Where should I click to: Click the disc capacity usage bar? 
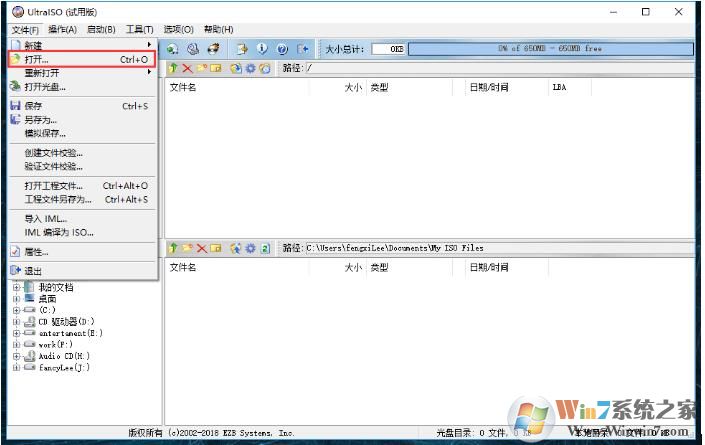tap(549, 48)
